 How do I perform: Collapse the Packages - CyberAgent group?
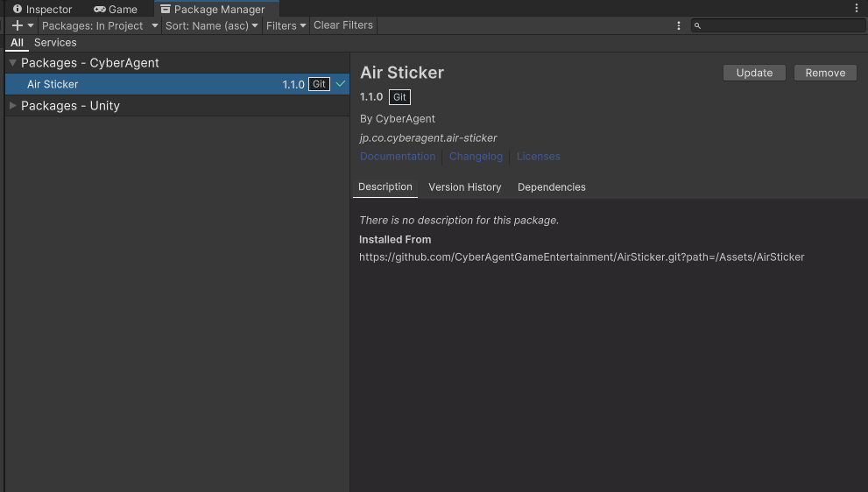pyautogui.click(x=12, y=63)
